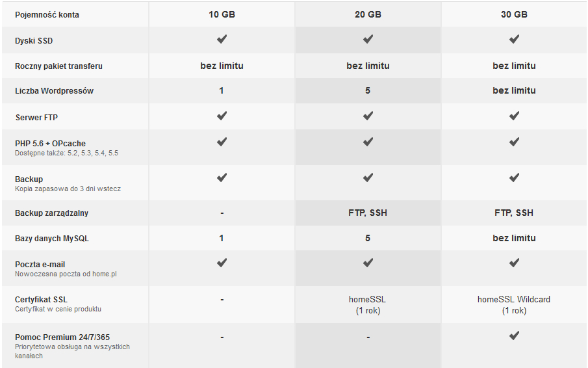Click the Liczba Wordpressów row label

[x=54, y=91]
